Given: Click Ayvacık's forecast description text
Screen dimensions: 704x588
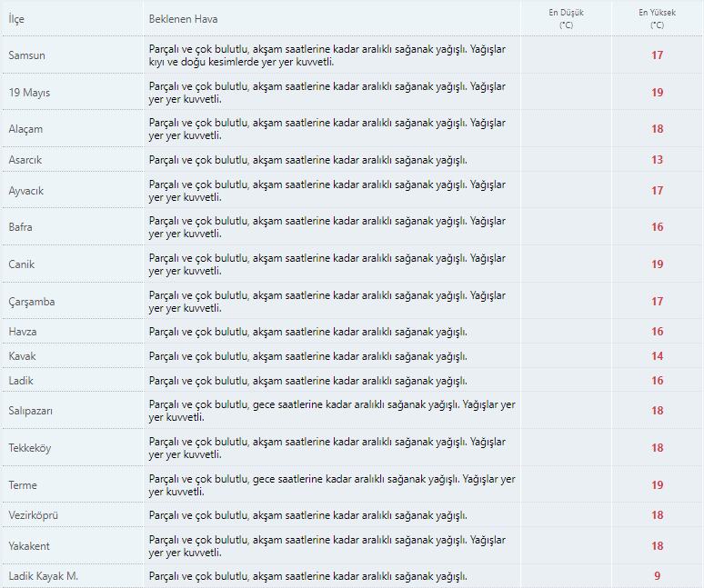Looking at the screenshot, I should (327, 191).
